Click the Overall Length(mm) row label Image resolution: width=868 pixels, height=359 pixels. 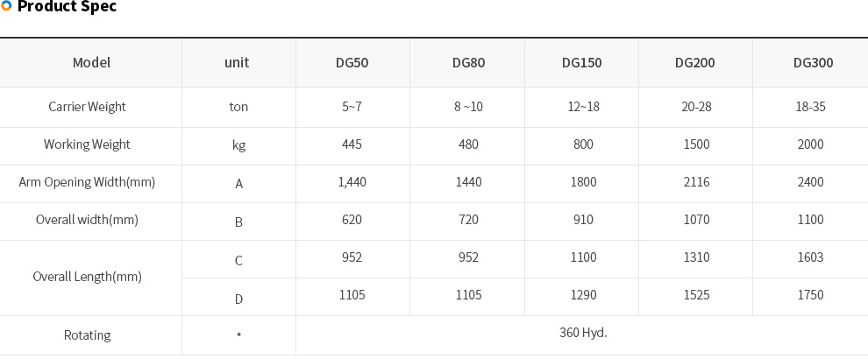coord(88,277)
